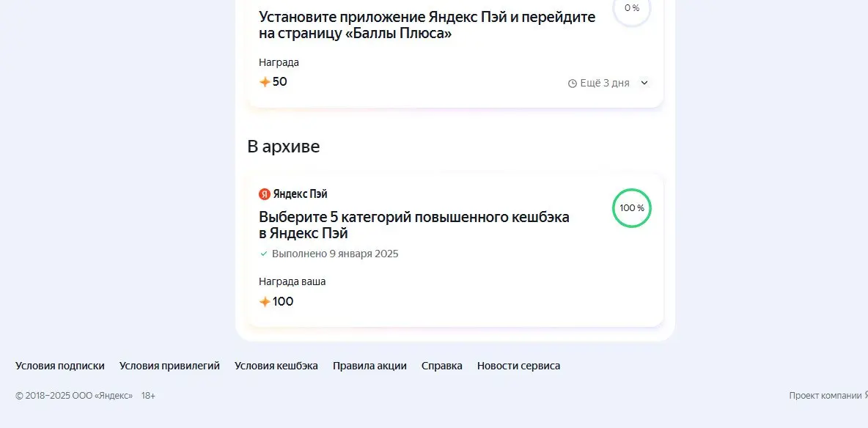Open the Условия кешбэка link

pyautogui.click(x=276, y=366)
